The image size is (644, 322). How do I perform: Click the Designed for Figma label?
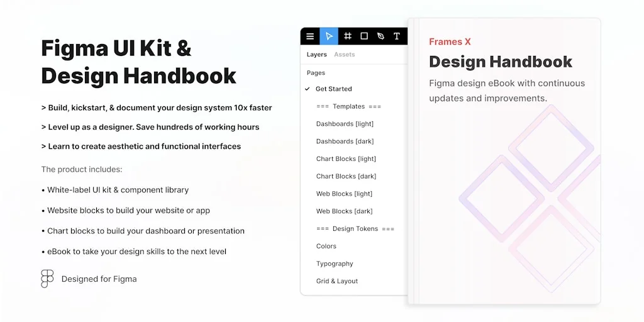99,279
